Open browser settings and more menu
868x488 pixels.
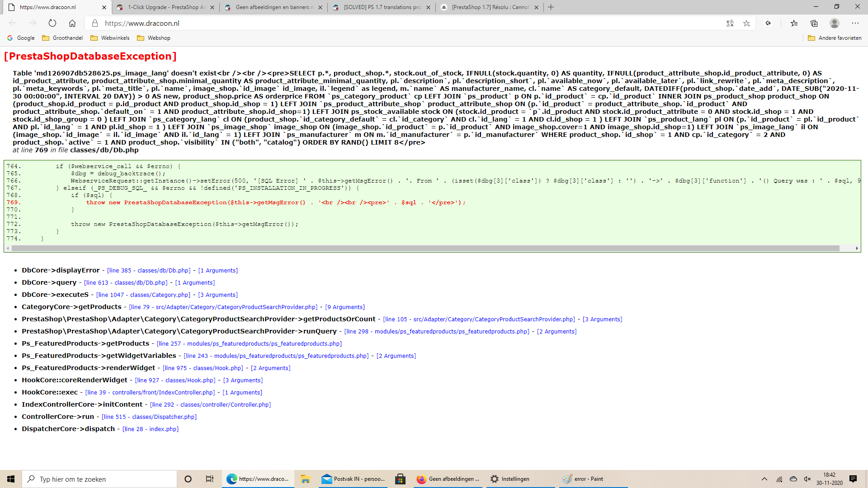pyautogui.click(x=855, y=23)
